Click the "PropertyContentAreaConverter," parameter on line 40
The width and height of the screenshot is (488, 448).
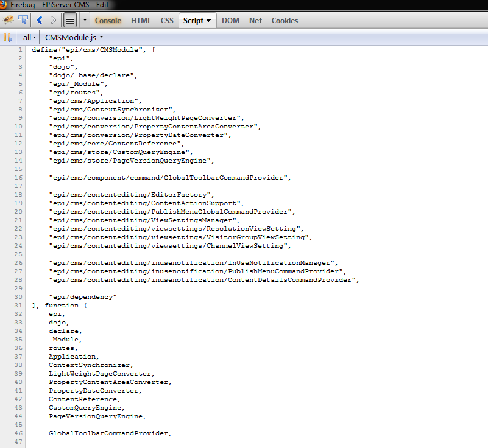110,382
